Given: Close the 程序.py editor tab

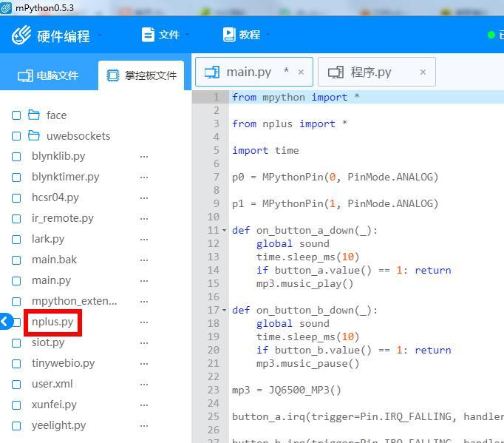Looking at the screenshot, I should (x=423, y=72).
